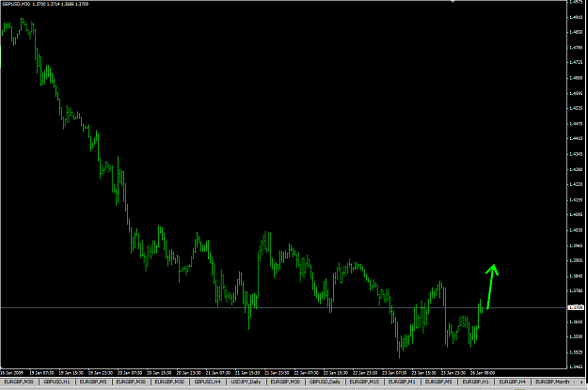Click the right tab-scroll arrow
588x390 pixels.
[x=581, y=382]
